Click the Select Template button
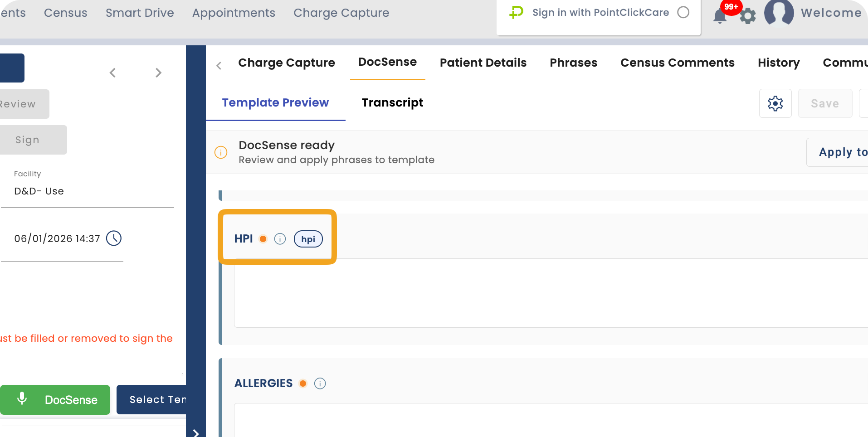This screenshot has height=437, width=868. coord(151,400)
